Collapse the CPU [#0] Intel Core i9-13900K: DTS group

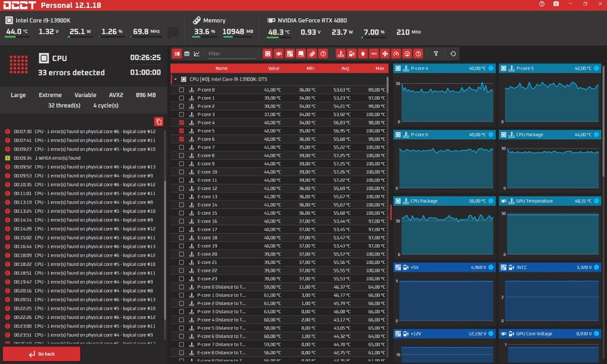coord(175,79)
